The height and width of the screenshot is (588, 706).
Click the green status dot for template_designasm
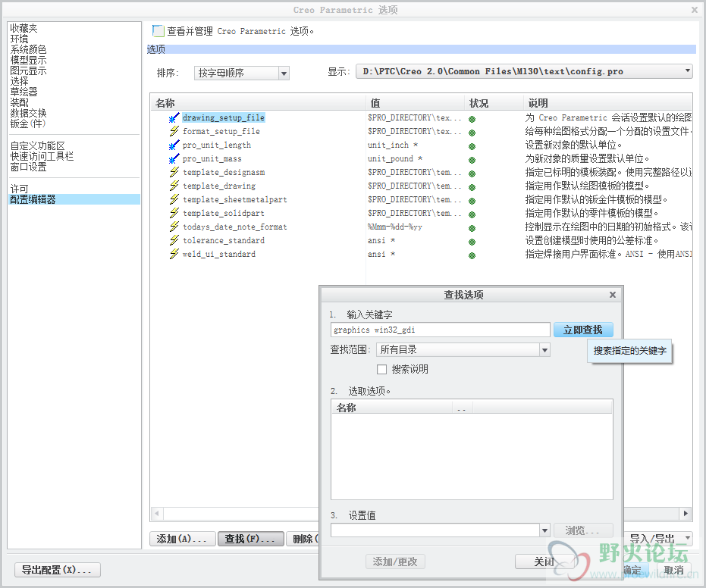(x=472, y=174)
